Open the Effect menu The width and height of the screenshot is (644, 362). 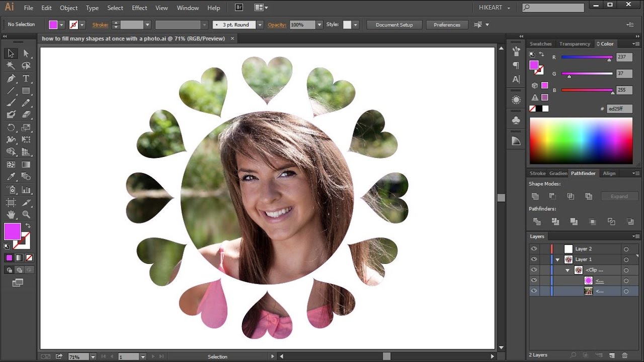[139, 8]
